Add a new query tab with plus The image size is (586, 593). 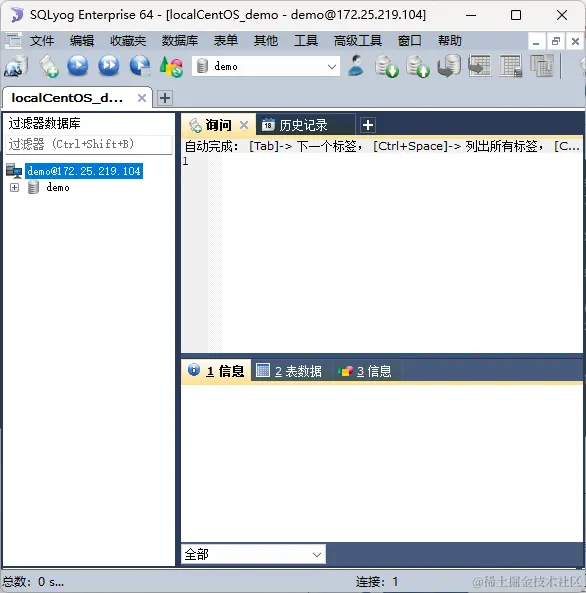pos(368,125)
